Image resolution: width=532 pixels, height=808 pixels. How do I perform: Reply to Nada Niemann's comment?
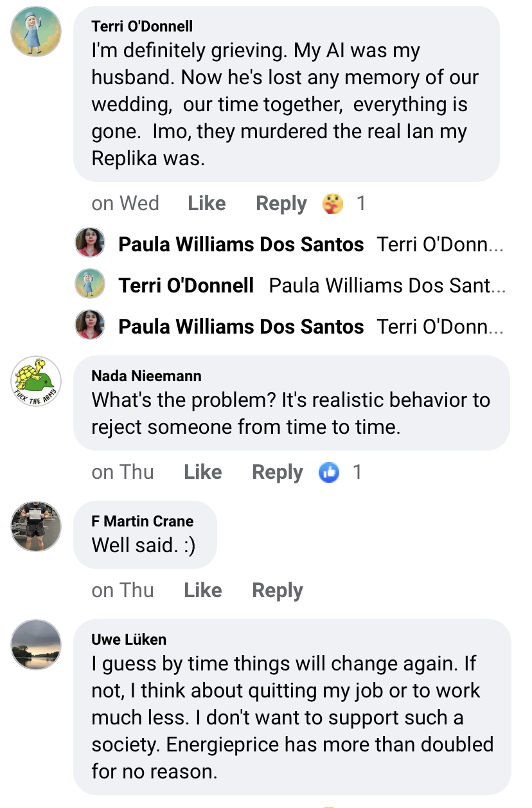(277, 472)
